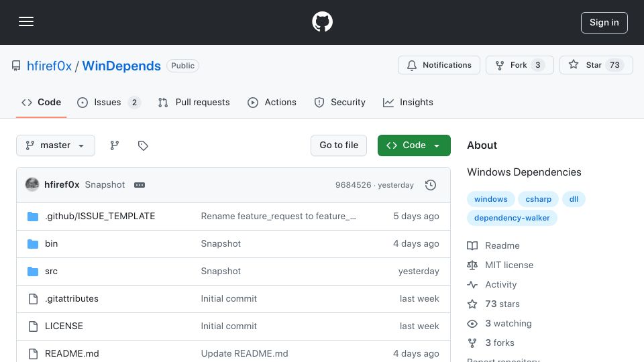
Task: Click the src folder icon
Action: tap(33, 271)
